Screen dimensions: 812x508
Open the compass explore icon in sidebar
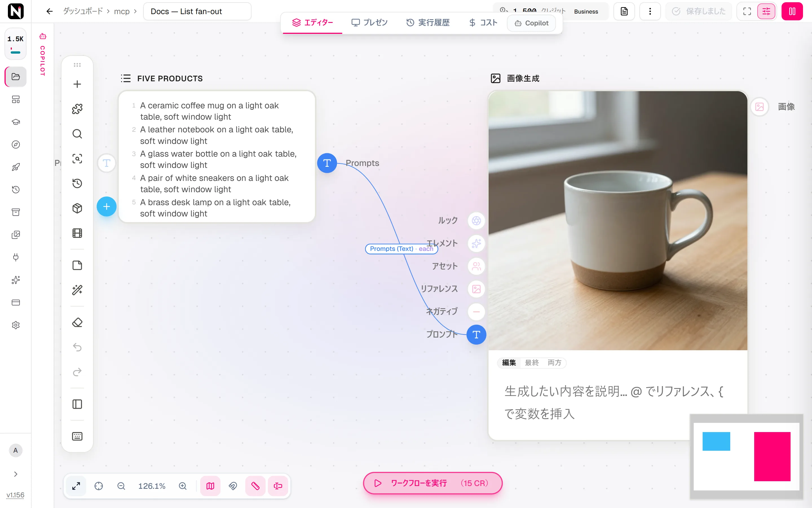[16, 144]
